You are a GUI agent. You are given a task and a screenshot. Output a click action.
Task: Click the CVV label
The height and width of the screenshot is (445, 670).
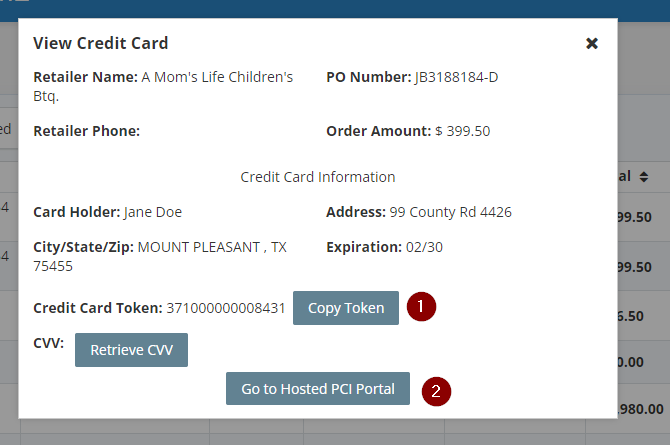click(x=48, y=343)
